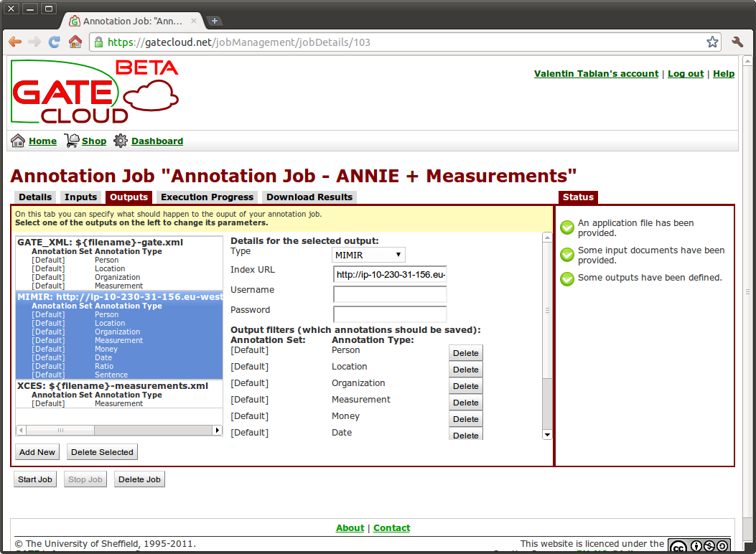Click the outputs list scroll left arrow

pos(21,430)
